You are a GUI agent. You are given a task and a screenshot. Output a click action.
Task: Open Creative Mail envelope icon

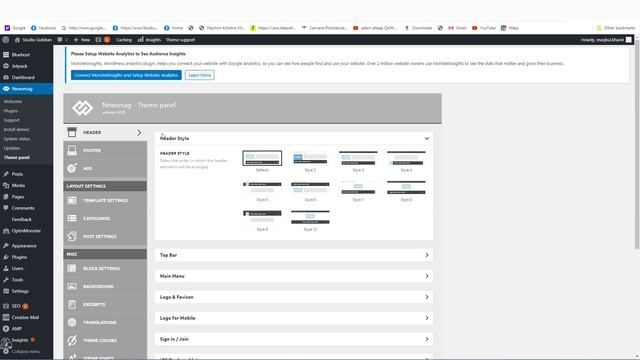pyautogui.click(x=6, y=317)
